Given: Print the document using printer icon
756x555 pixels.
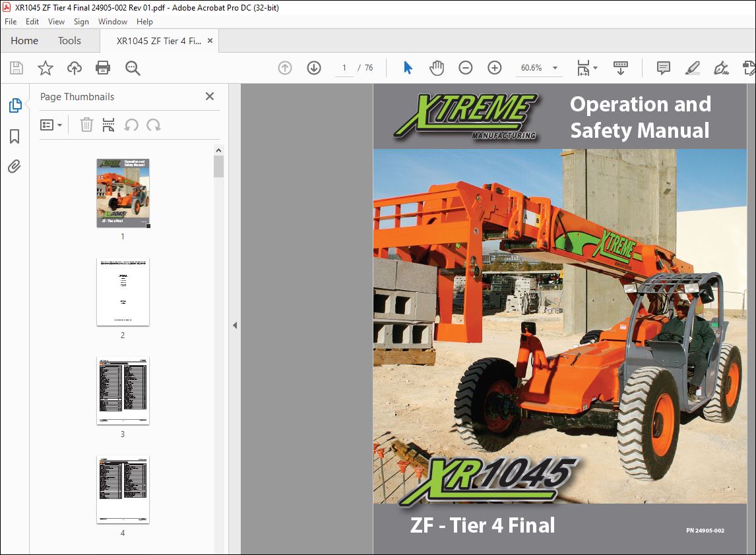Looking at the screenshot, I should (103, 68).
